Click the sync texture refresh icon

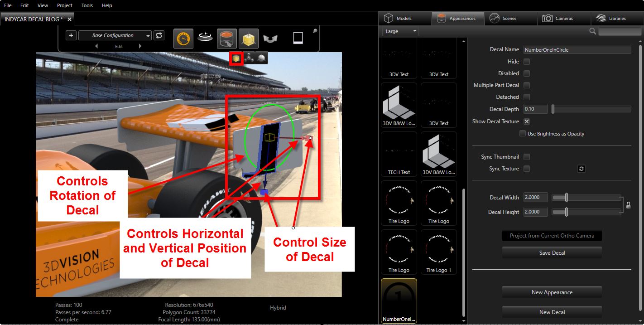coord(582,169)
